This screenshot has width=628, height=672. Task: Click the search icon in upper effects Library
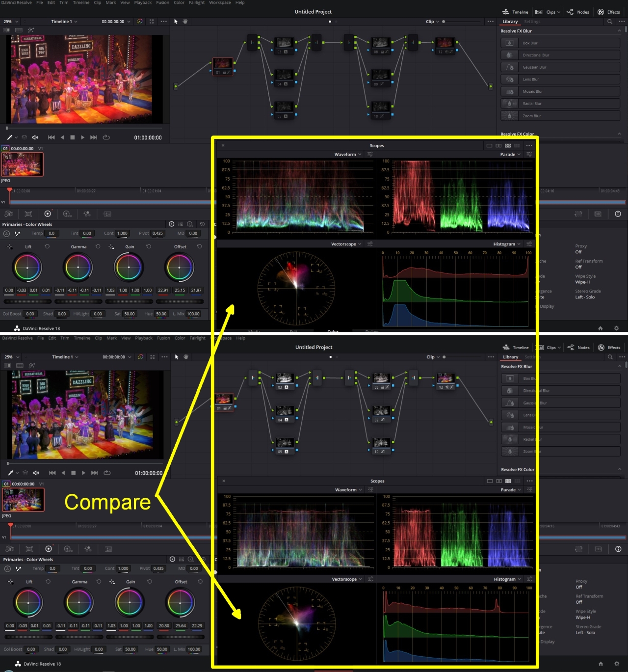[x=610, y=22]
